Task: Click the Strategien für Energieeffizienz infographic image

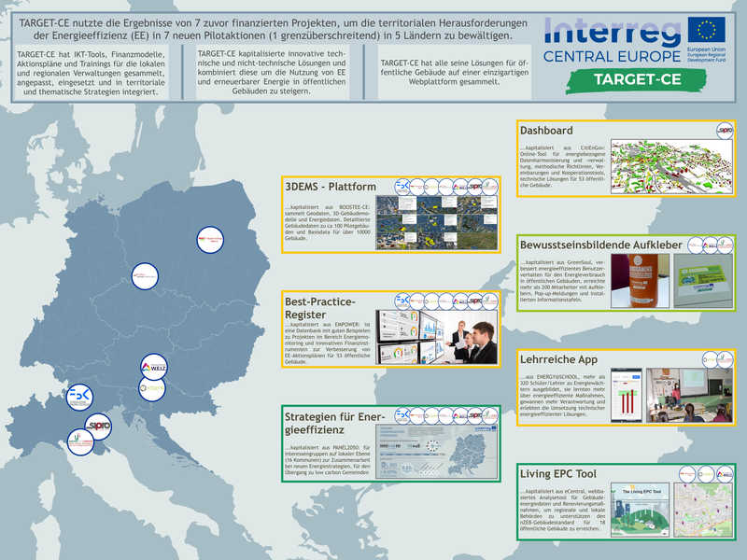Action: 435,453
